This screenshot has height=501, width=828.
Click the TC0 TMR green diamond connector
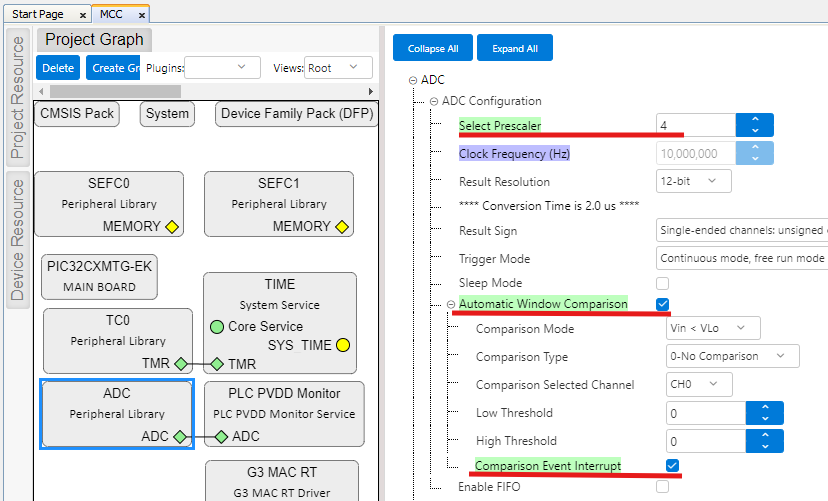(x=181, y=364)
